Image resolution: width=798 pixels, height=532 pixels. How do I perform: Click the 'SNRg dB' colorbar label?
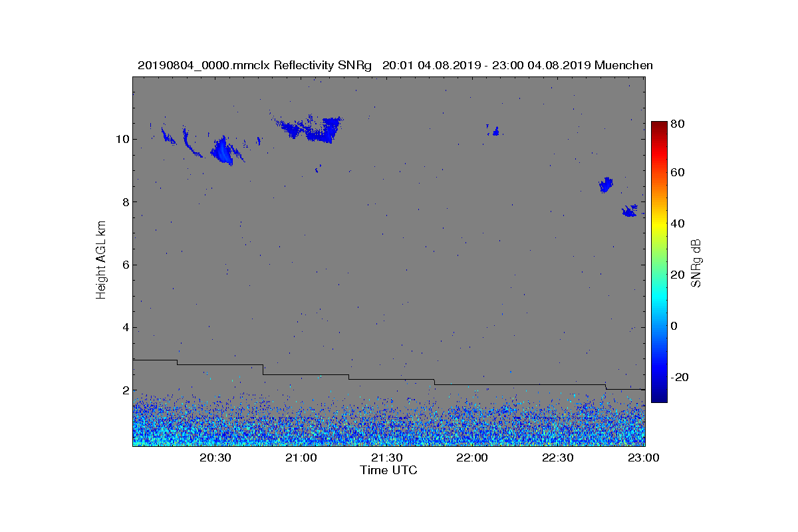[x=697, y=263]
